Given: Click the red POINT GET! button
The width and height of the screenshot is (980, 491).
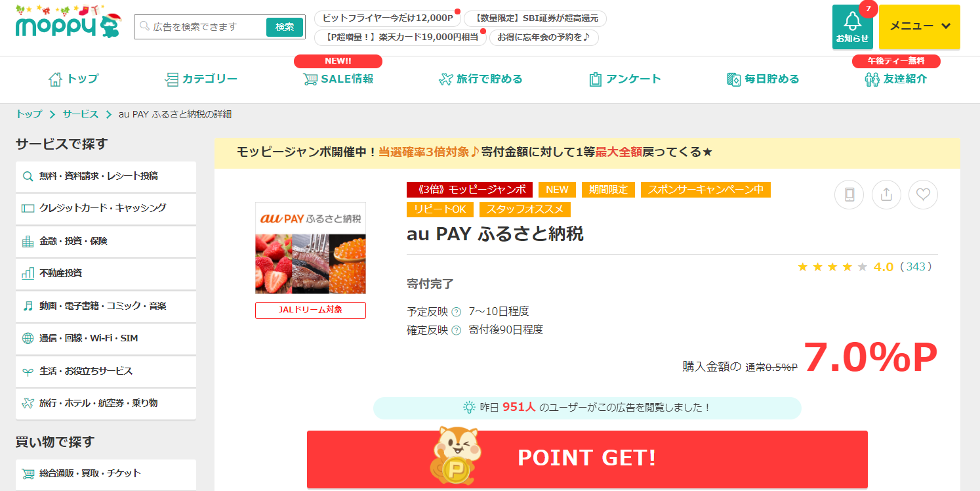Looking at the screenshot, I should point(587,459).
